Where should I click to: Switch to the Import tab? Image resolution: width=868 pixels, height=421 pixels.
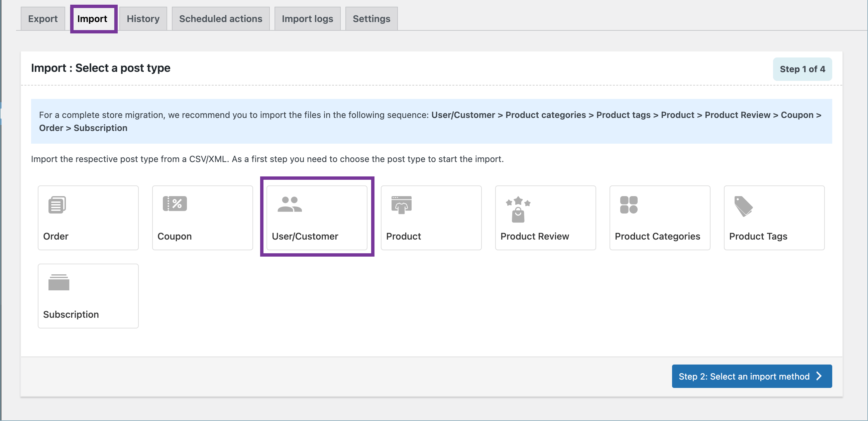pos(92,19)
